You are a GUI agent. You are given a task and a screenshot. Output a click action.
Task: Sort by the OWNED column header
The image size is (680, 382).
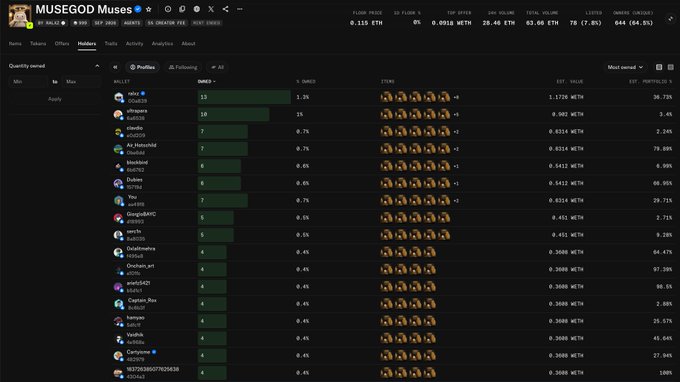click(206, 82)
